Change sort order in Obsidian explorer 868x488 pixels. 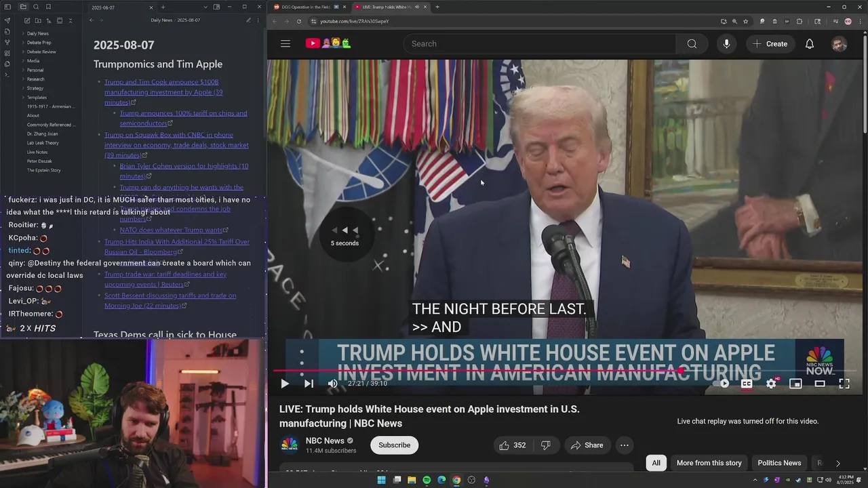pos(48,20)
